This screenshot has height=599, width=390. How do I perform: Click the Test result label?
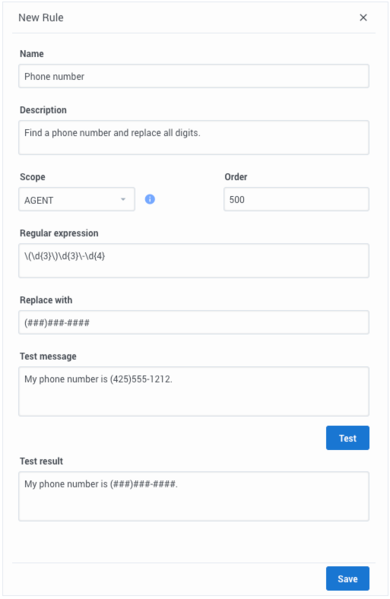tap(41, 461)
